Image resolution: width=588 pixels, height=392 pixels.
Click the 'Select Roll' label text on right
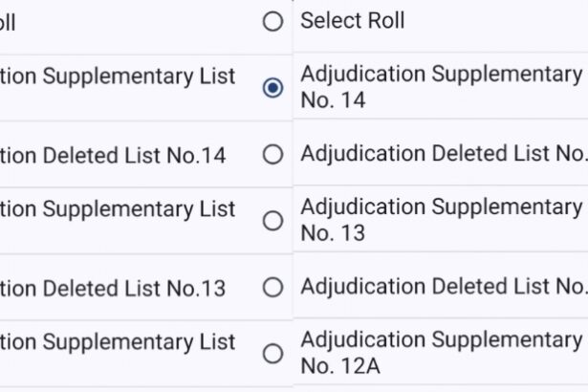click(x=353, y=21)
